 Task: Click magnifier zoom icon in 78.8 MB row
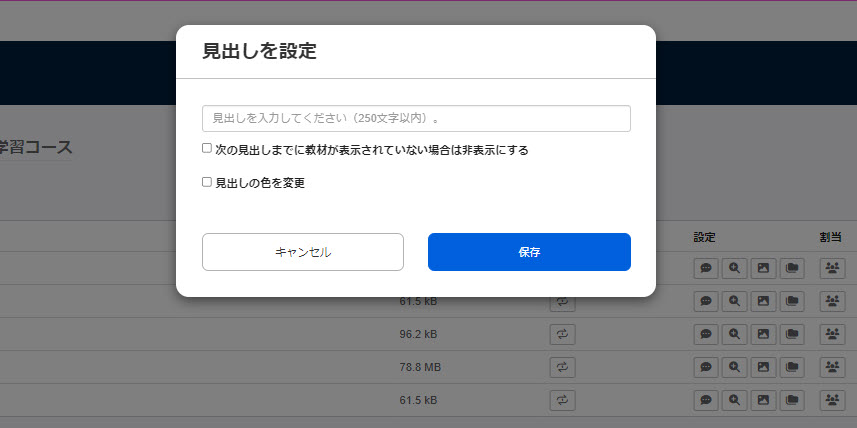(x=734, y=367)
